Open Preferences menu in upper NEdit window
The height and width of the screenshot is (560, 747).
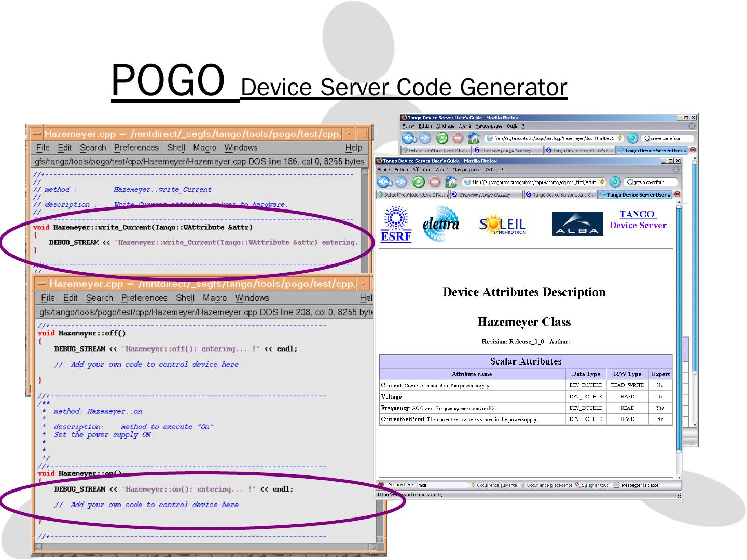[x=136, y=148]
